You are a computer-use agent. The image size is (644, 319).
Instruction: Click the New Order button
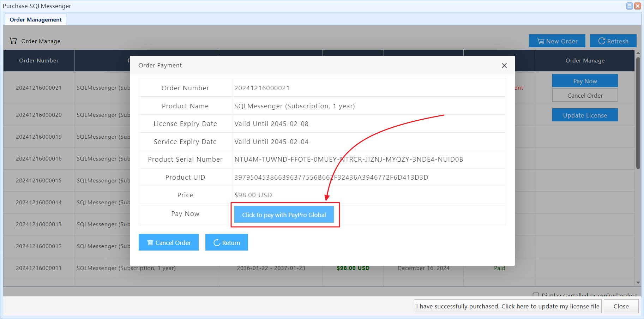[x=557, y=41]
